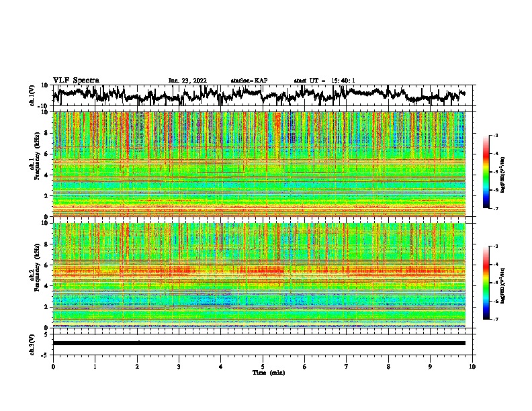
Task: Click time axis tick label '8'
Action: click(388, 367)
